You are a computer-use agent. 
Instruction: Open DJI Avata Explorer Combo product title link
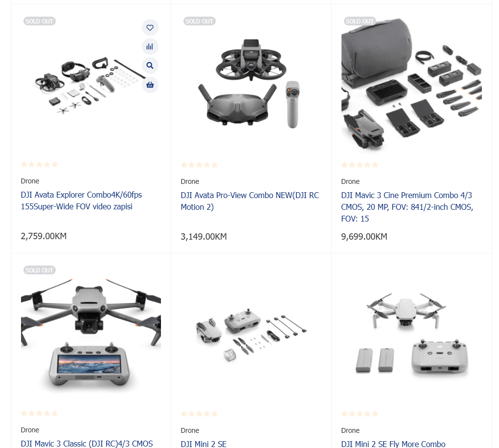pos(81,201)
